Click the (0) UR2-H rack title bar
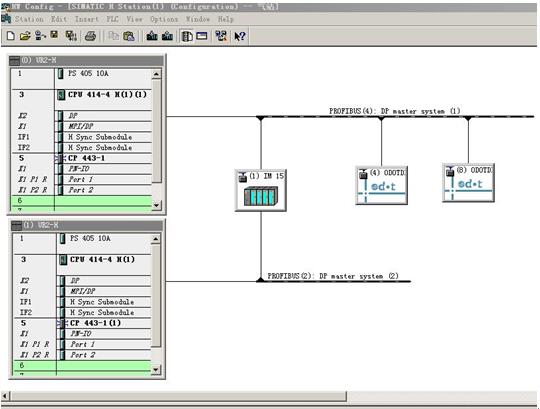540x409 pixels. 86,60
